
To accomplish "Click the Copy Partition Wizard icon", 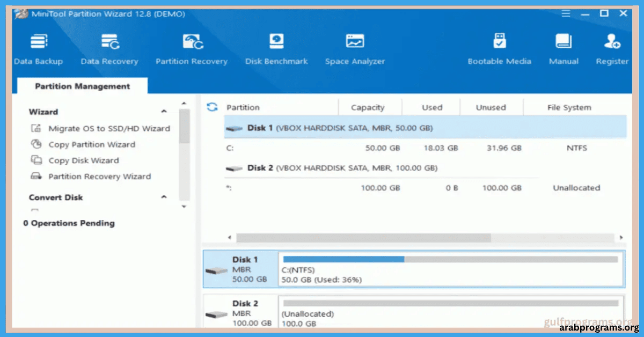I will click(36, 144).
